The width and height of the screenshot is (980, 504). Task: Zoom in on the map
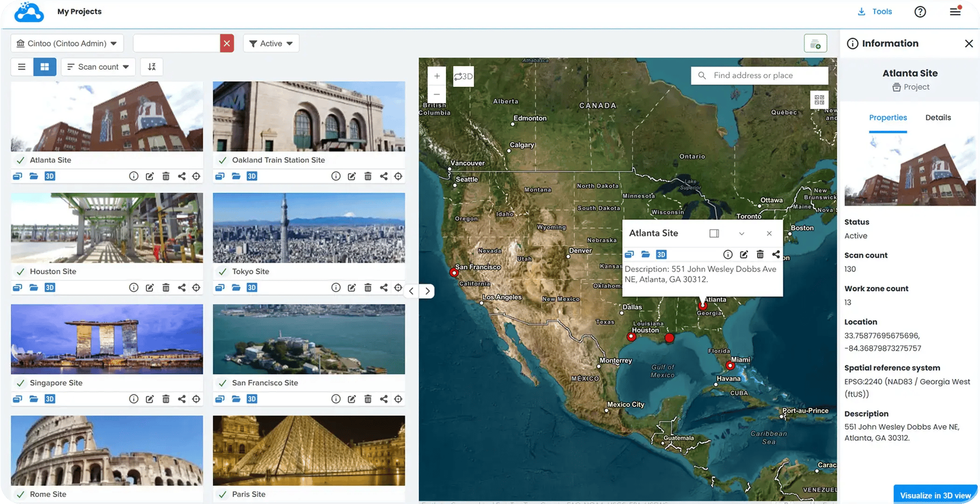[x=437, y=76]
